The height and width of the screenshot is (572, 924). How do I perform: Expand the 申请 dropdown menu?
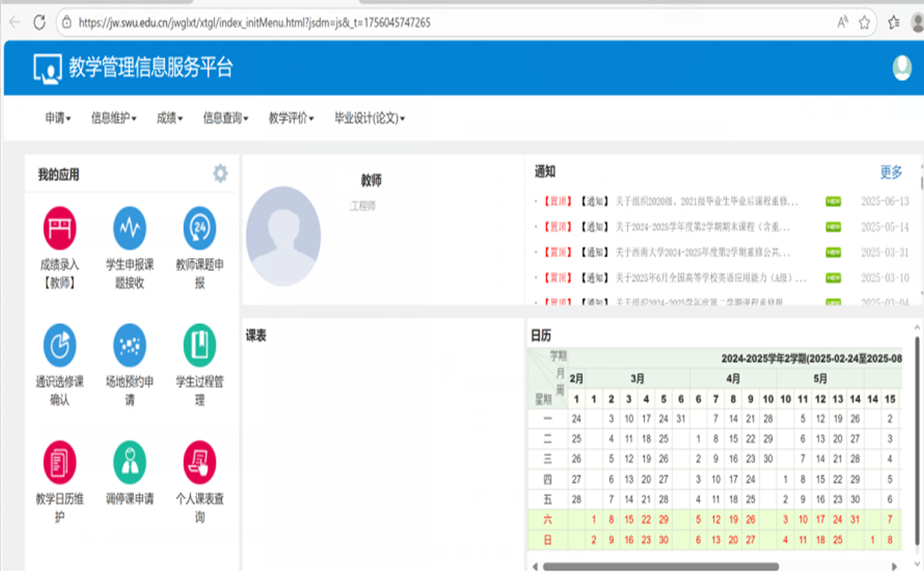(55, 118)
